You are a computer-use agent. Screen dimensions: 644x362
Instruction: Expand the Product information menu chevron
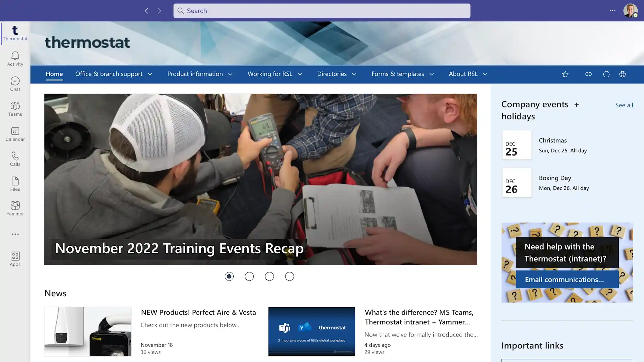[230, 74]
